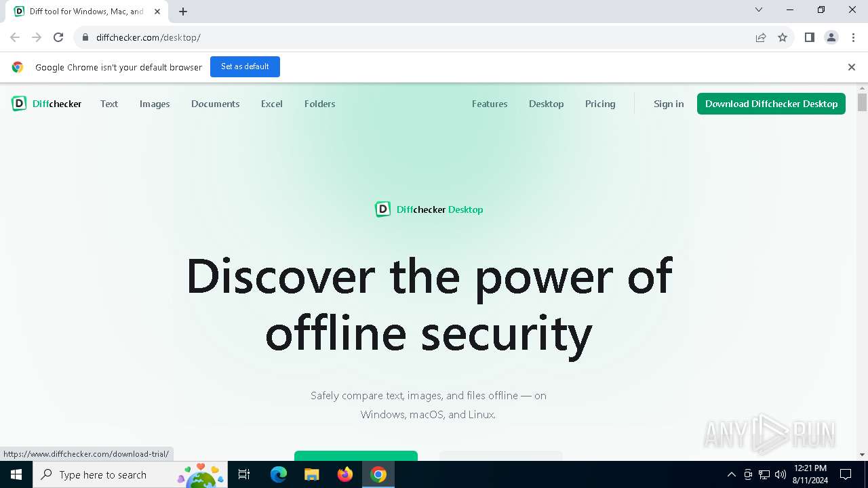Viewport: 868px width, 488px height.
Task: Go to Features page
Action: (490, 104)
